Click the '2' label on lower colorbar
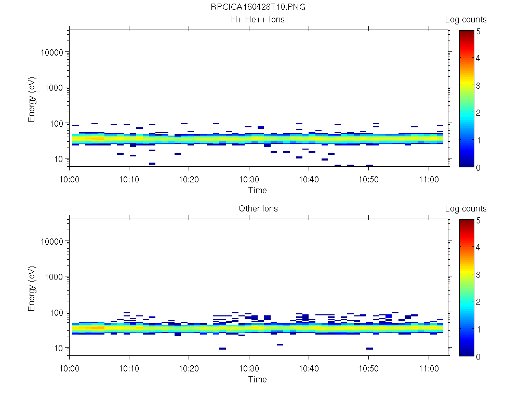Image resolution: width=532 pixels, height=399 pixels. click(x=478, y=302)
